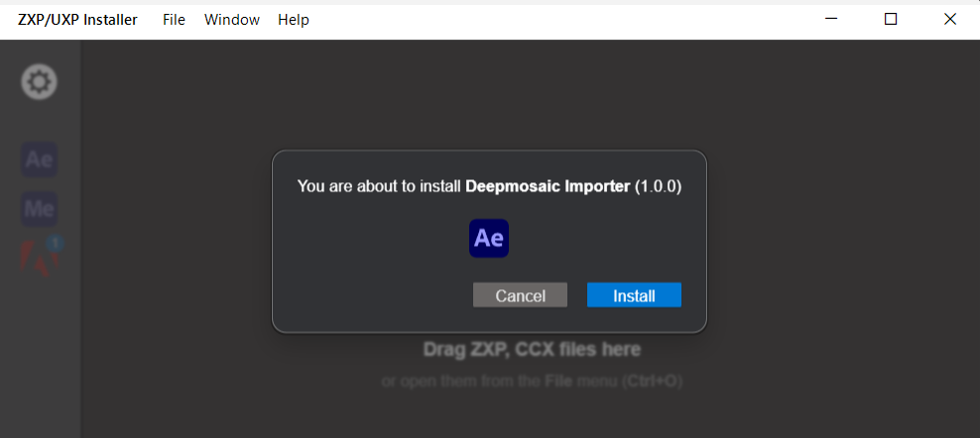Open the Help menu
The height and width of the screenshot is (438, 980).
(293, 20)
